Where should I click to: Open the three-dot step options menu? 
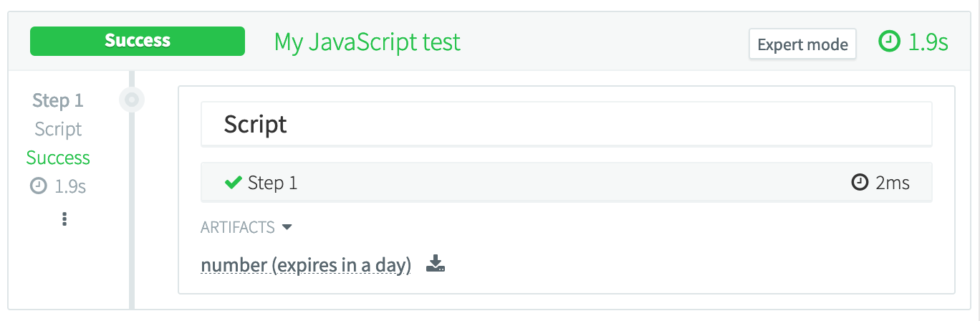click(64, 219)
